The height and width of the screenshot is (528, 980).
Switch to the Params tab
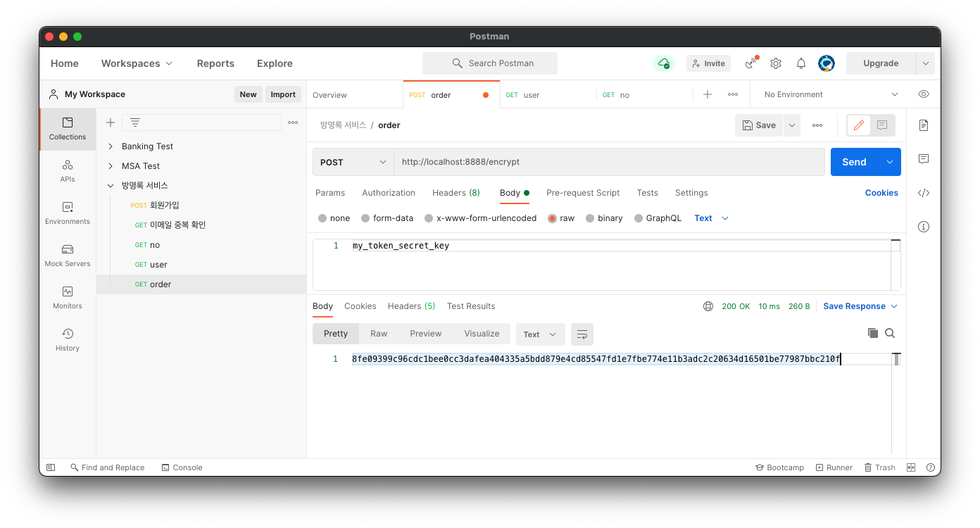(330, 193)
